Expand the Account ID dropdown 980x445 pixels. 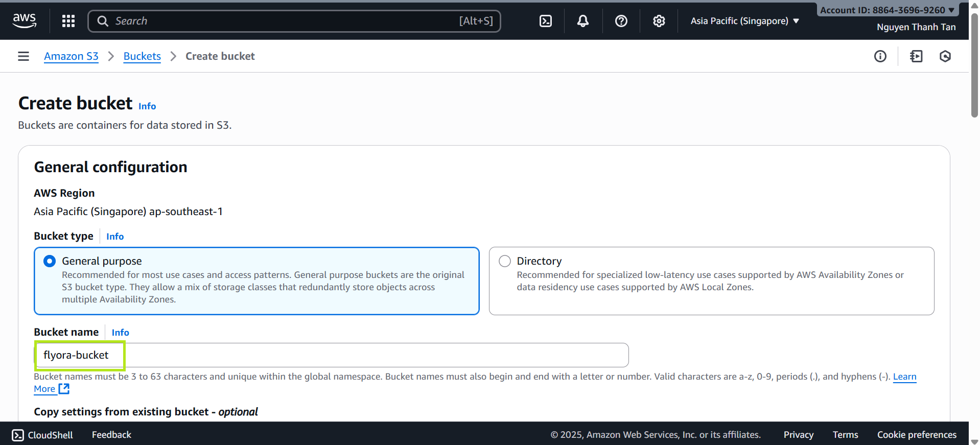(x=886, y=10)
